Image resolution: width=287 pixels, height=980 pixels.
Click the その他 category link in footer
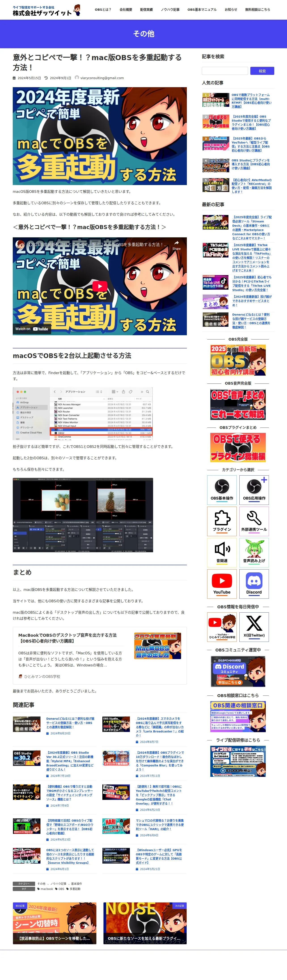[x=41, y=884]
